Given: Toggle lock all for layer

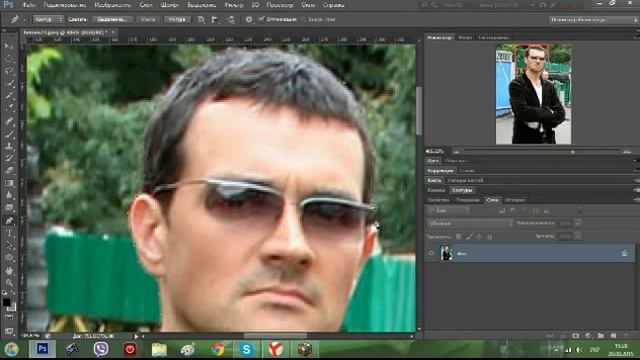Looking at the screenshot, I should point(489,236).
